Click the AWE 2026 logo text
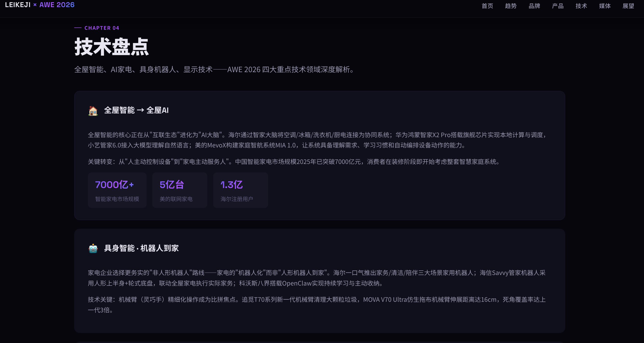 (57, 5)
